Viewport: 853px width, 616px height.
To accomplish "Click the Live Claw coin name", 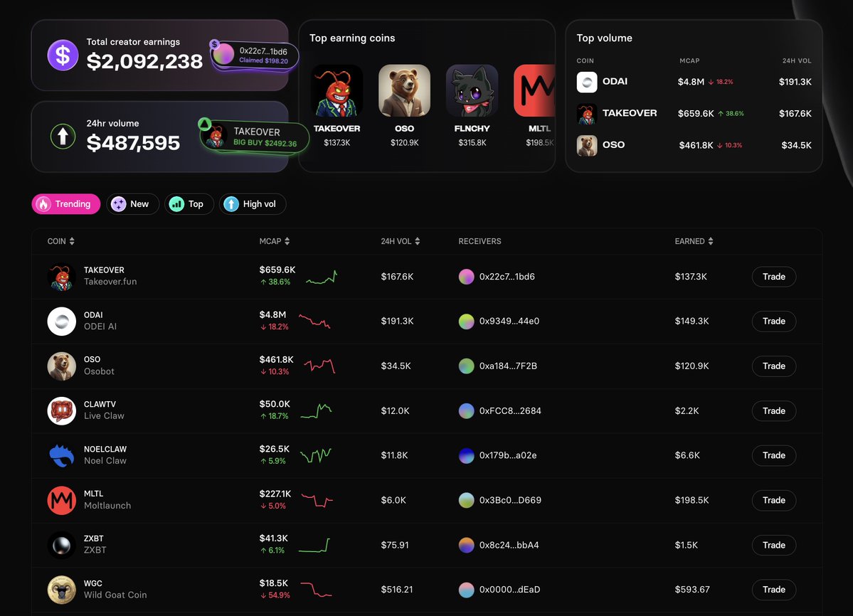I will (104, 416).
